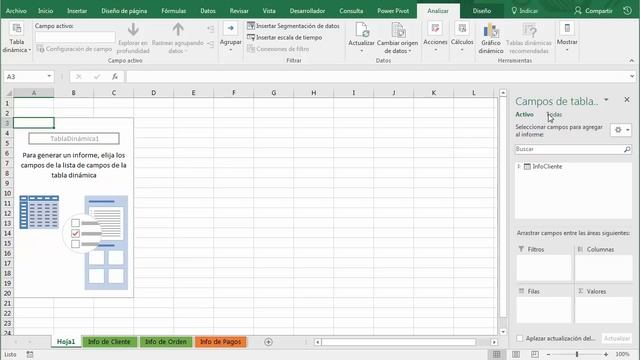This screenshot has width=640, height=360.
Task: Switch to Page Break Preview in status bar
Action: pos(535,354)
